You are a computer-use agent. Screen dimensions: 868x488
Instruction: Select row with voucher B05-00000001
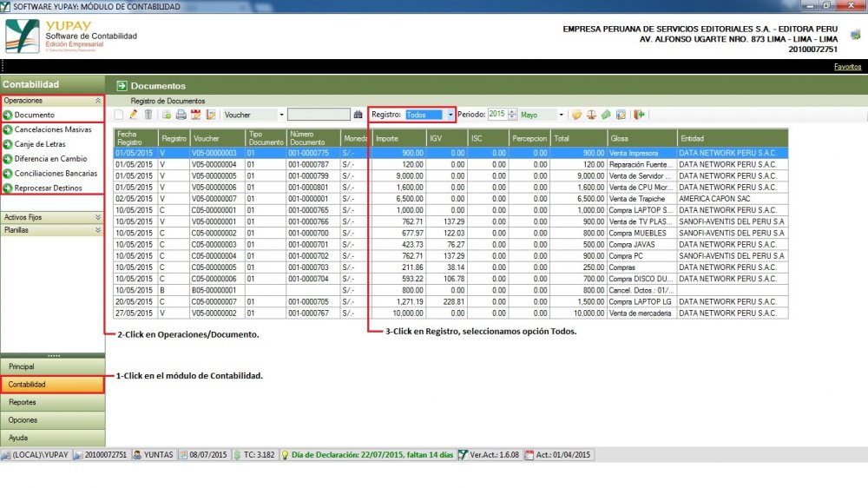[450, 290]
